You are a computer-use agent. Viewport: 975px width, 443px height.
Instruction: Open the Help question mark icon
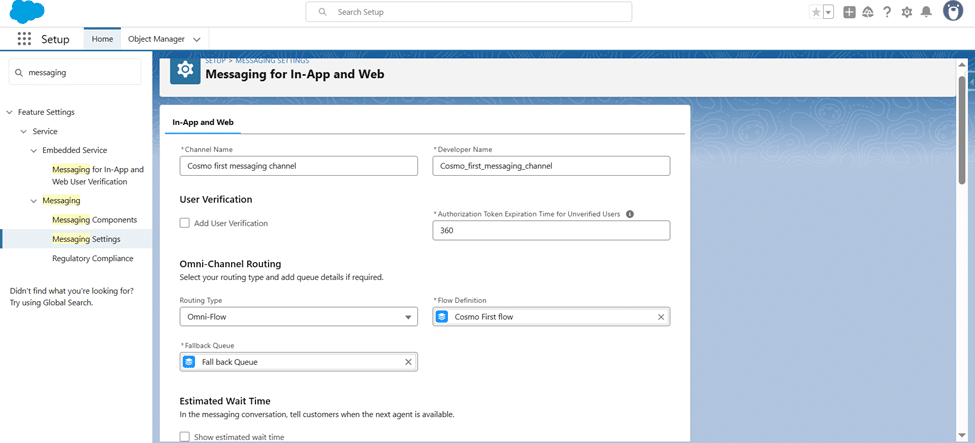[x=887, y=12]
